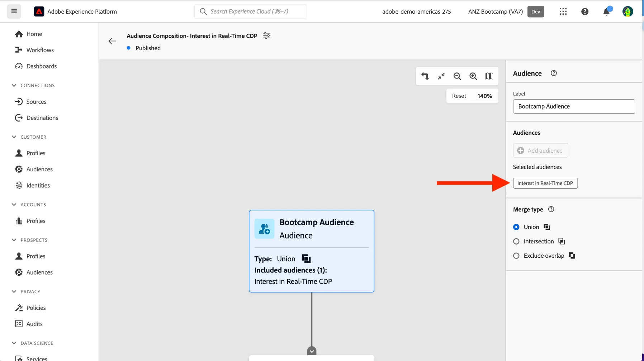Viewport: 644px width, 361px height.
Task: Zoom out on the canvas
Action: coord(457,76)
